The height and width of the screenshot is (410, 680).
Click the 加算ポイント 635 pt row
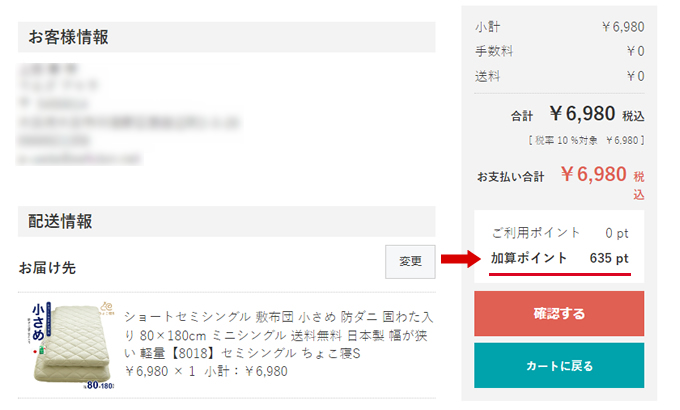click(x=559, y=258)
